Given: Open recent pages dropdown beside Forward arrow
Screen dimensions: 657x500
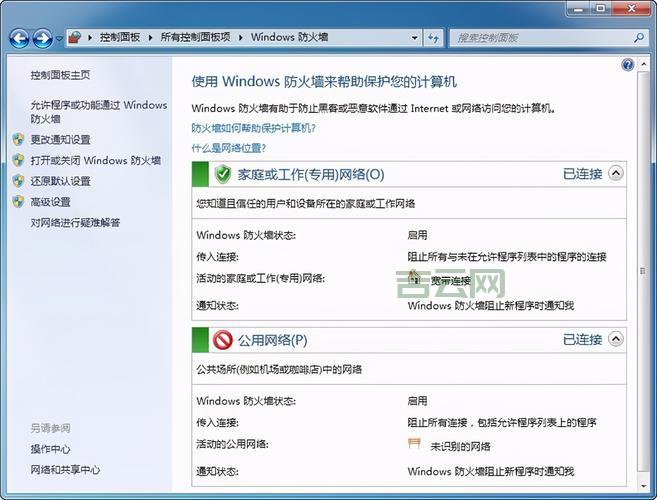Looking at the screenshot, I should click(x=59, y=39).
